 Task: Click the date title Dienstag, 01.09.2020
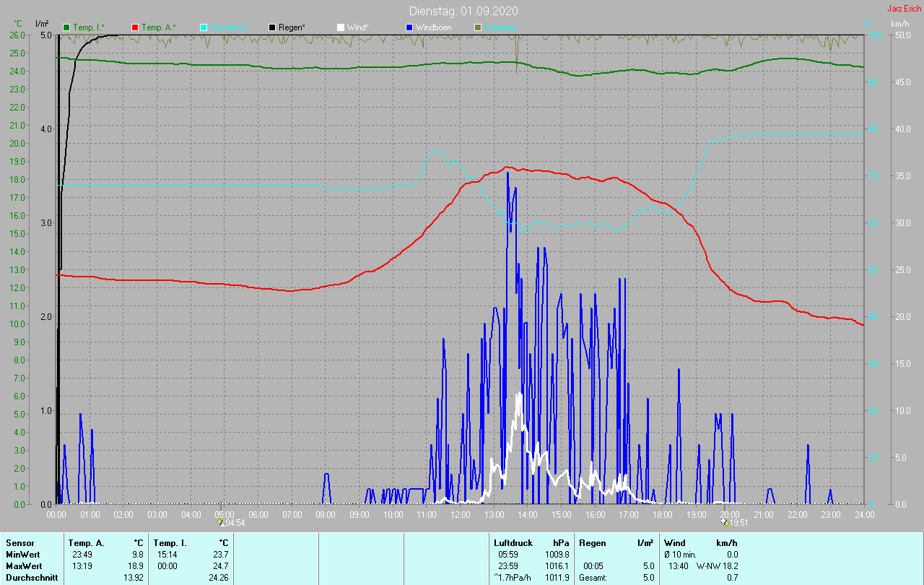pyautogui.click(x=463, y=11)
